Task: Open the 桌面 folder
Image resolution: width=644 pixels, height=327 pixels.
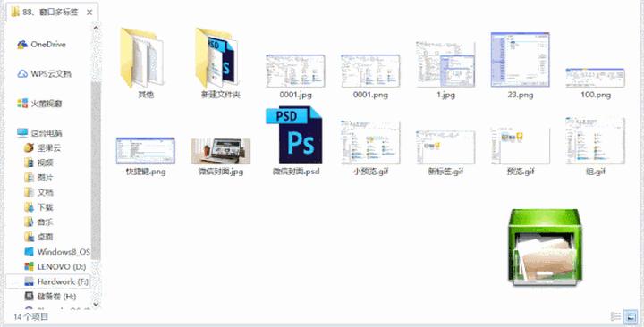Action: point(38,237)
